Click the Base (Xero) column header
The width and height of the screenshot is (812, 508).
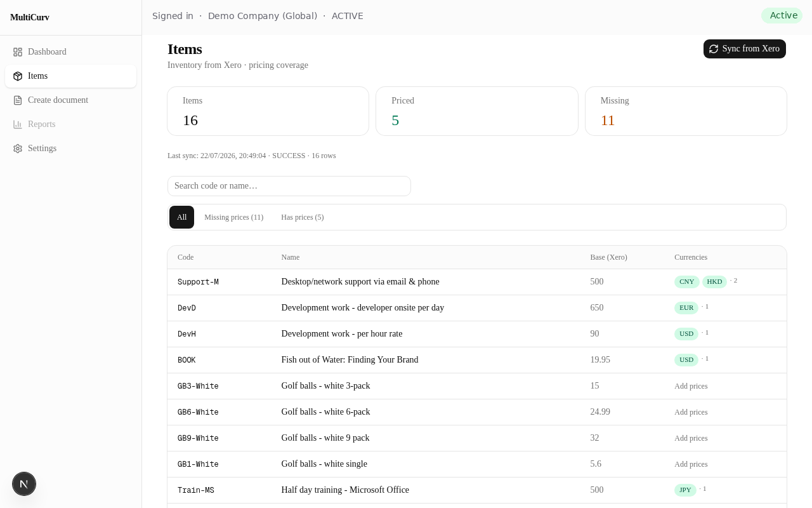[608, 257]
